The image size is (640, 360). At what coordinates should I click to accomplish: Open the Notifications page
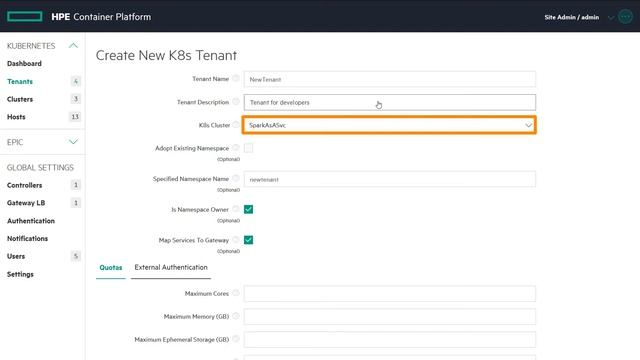click(27, 238)
